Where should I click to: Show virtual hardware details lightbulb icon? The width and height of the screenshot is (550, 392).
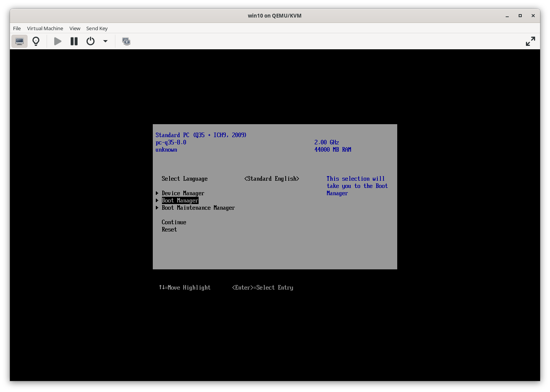(36, 41)
